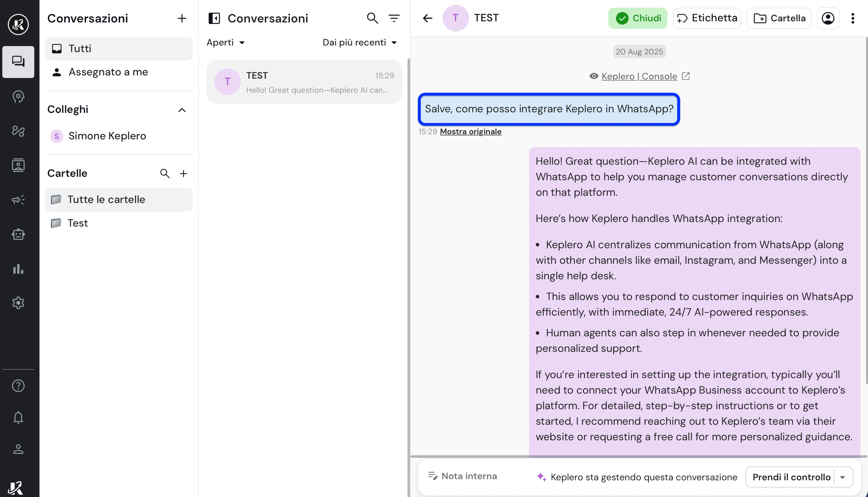This screenshot has width=868, height=497.
Task: Click the Keplero logo at sidebar bottom
Action: coord(15,487)
